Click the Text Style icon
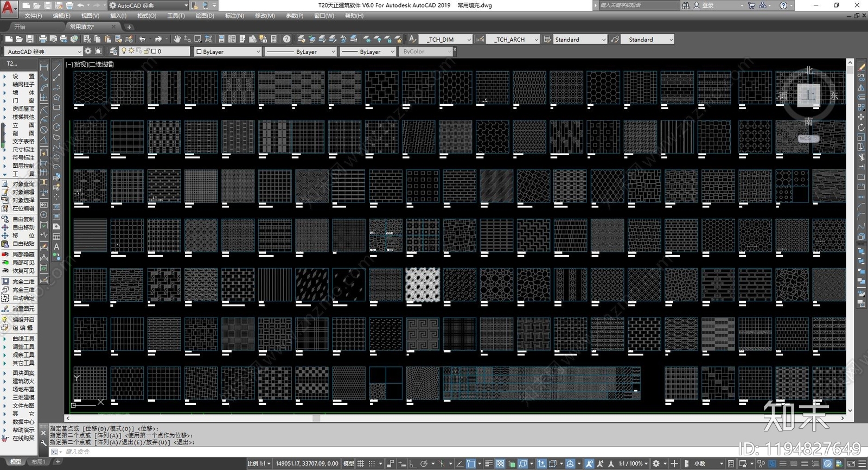Screen dimensions: 868x470 [x=412, y=39]
